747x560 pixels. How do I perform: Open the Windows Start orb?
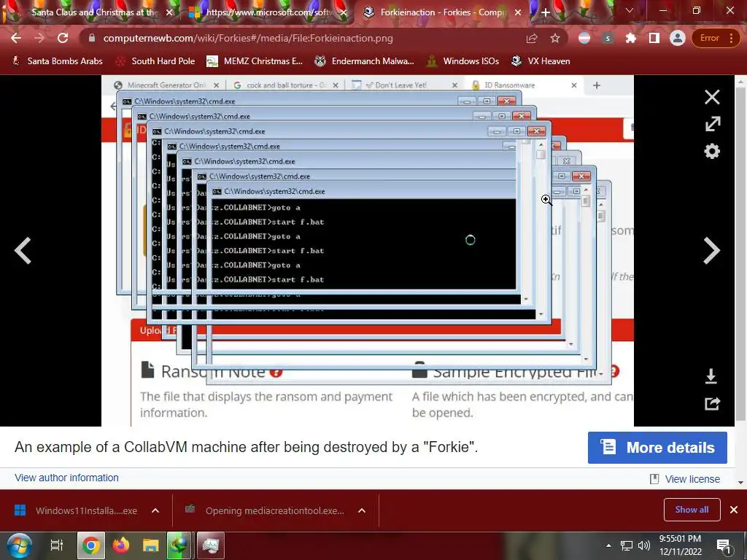(x=20, y=545)
